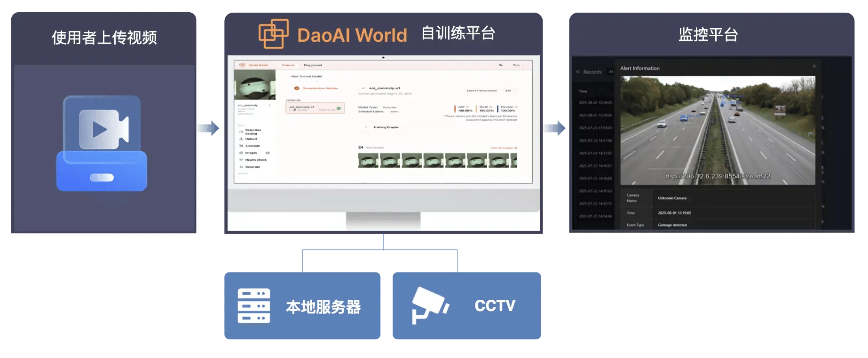Image resolution: width=868 pixels, height=358 pixels.
Task: Click the local server rack icon
Action: click(x=254, y=306)
